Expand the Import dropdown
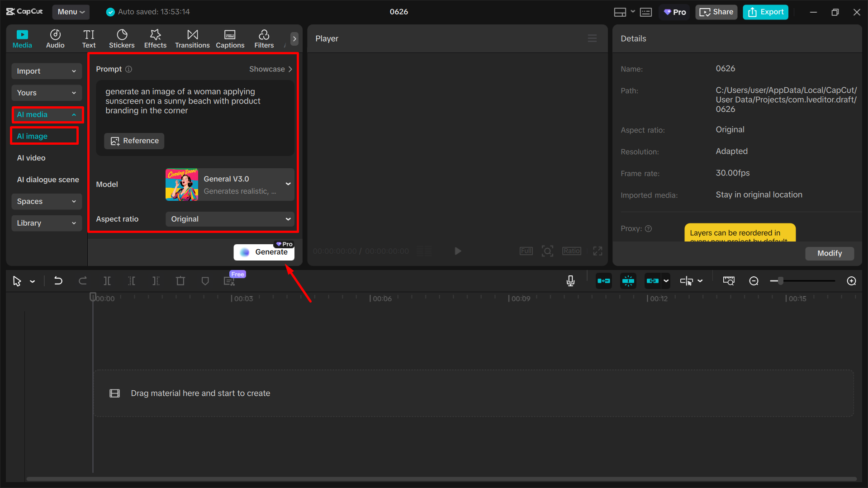Image resolution: width=868 pixels, height=488 pixels. 46,71
